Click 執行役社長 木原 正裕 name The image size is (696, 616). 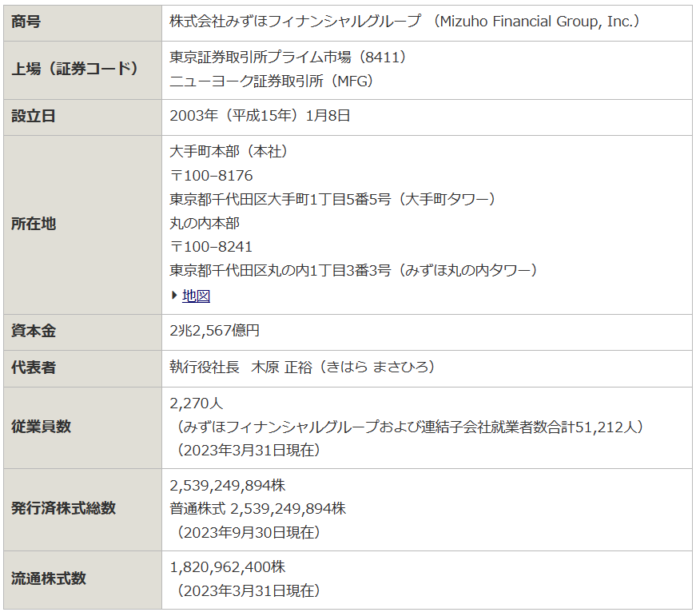(x=302, y=367)
